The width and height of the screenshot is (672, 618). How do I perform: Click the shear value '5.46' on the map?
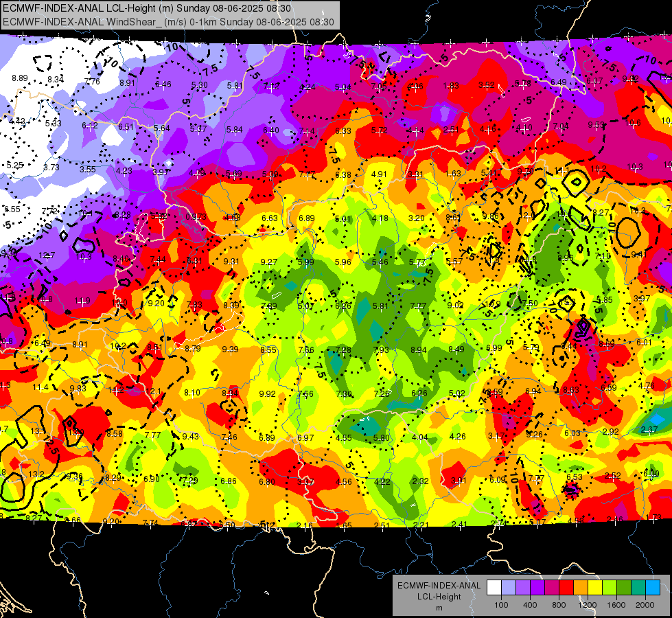coord(380,262)
